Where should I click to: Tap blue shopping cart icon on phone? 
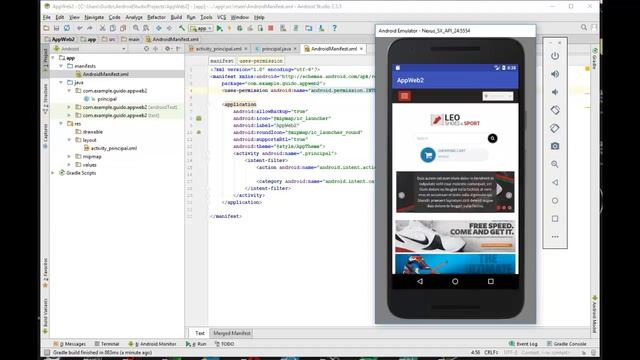pos(428,155)
